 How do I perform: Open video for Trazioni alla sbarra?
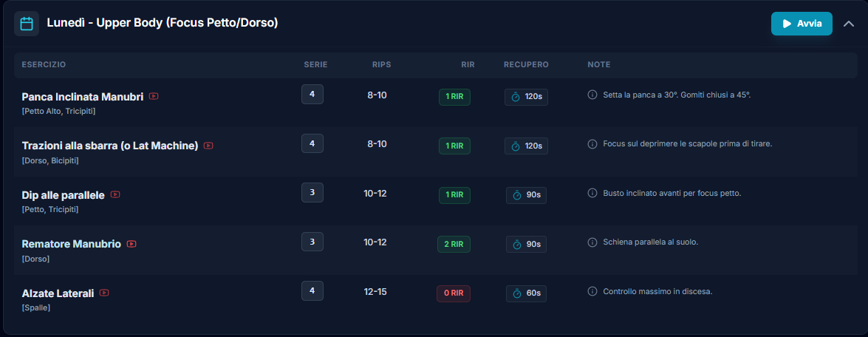pos(208,146)
